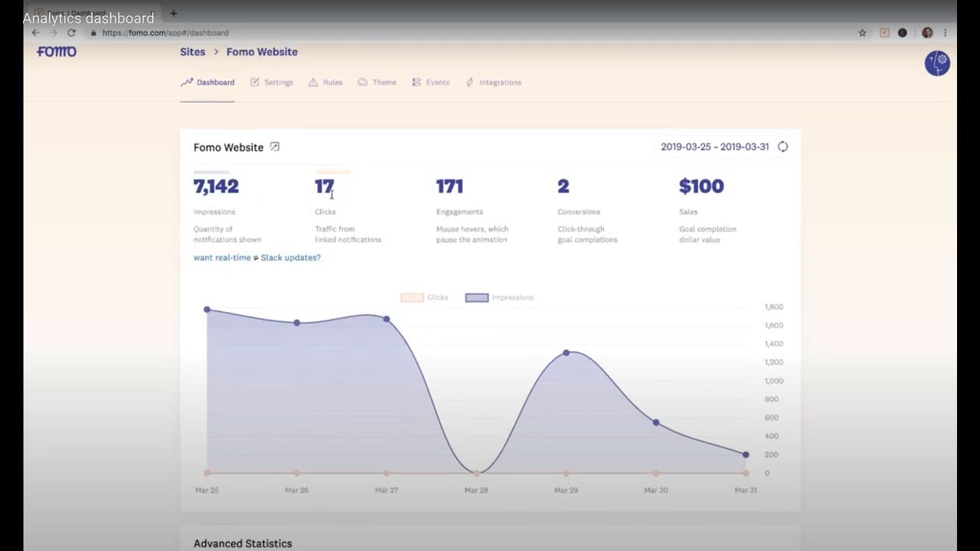Screen dimensions: 980x551
Task: Click the real-time Slack updates link
Action: click(257, 258)
